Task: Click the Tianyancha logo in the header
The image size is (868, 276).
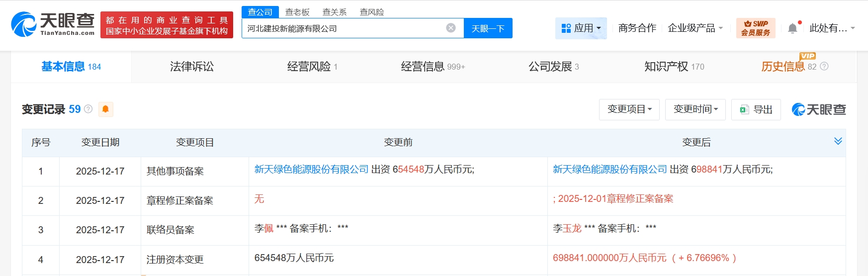Action: 53,24
